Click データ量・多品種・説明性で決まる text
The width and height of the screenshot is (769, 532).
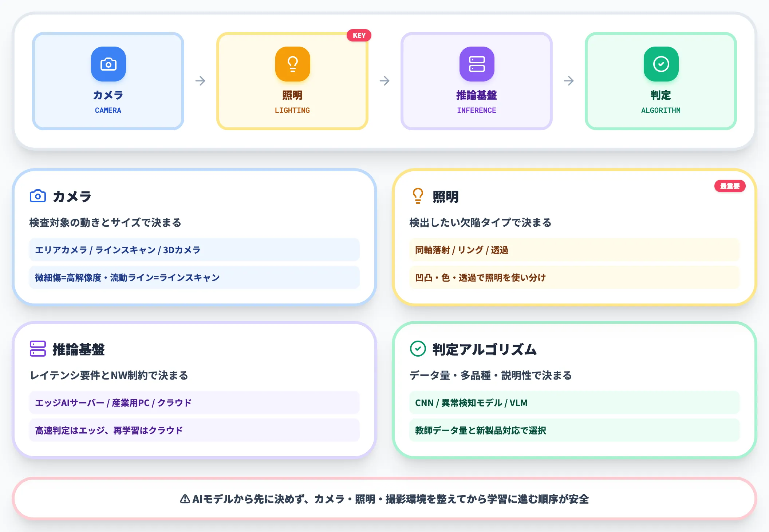[x=490, y=375]
